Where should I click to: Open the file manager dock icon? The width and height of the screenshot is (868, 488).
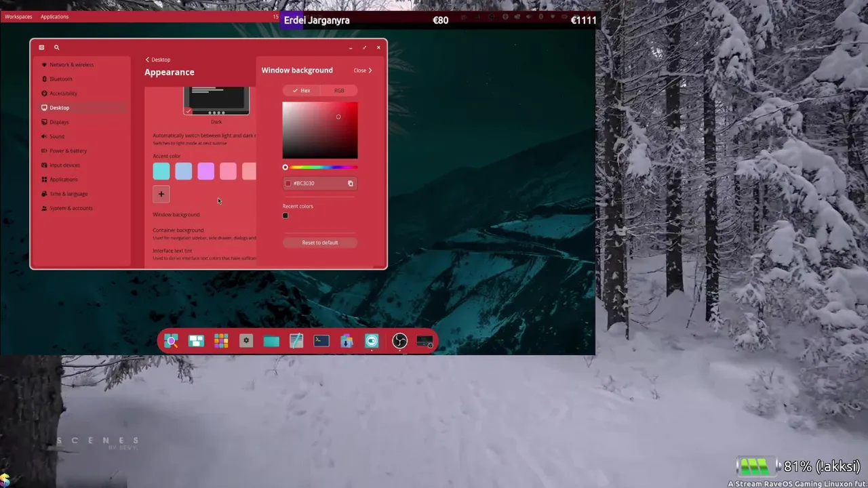click(x=271, y=341)
